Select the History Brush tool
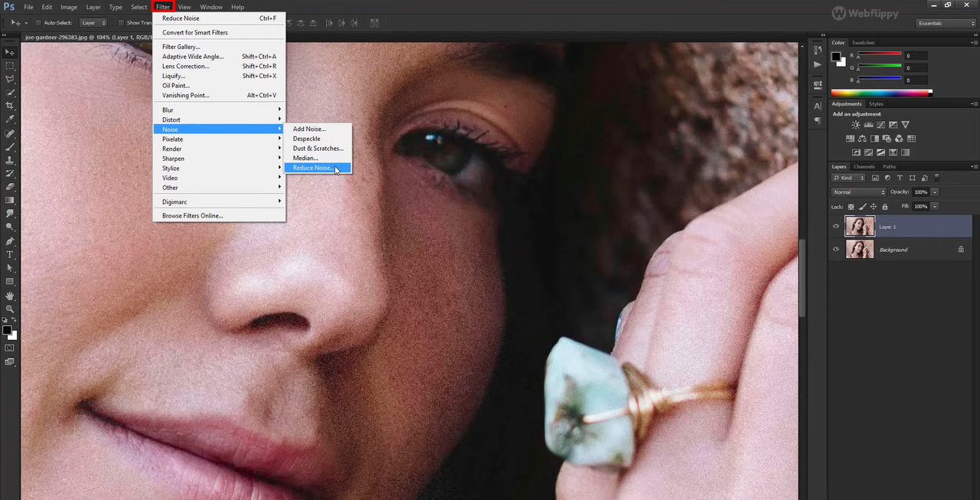The image size is (980, 500). coord(9,173)
